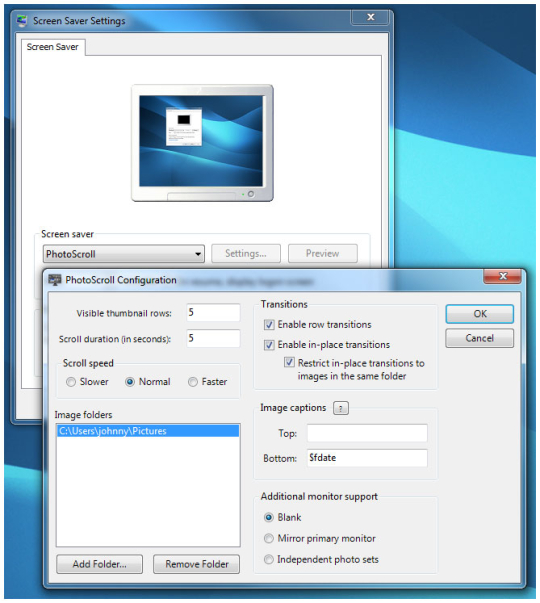Click the Settings... button in Screen Saver Settings
Screen dimensions: 540x603
pos(246,253)
